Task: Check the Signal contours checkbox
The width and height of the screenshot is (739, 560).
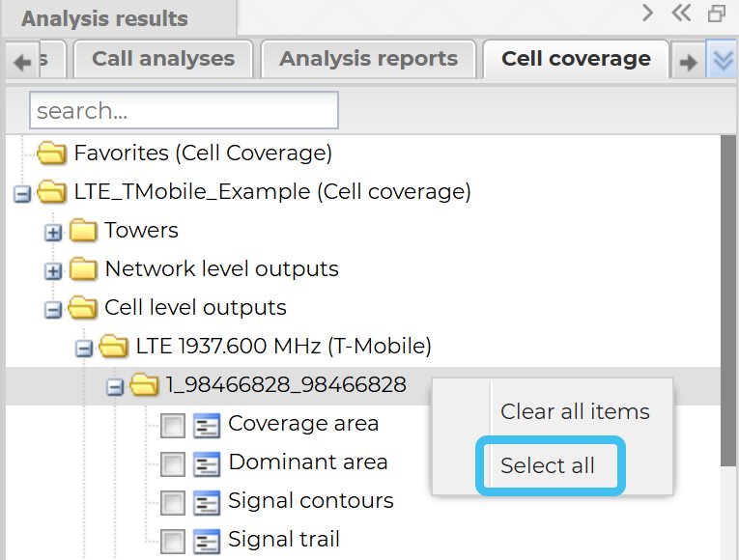Action: 173,502
